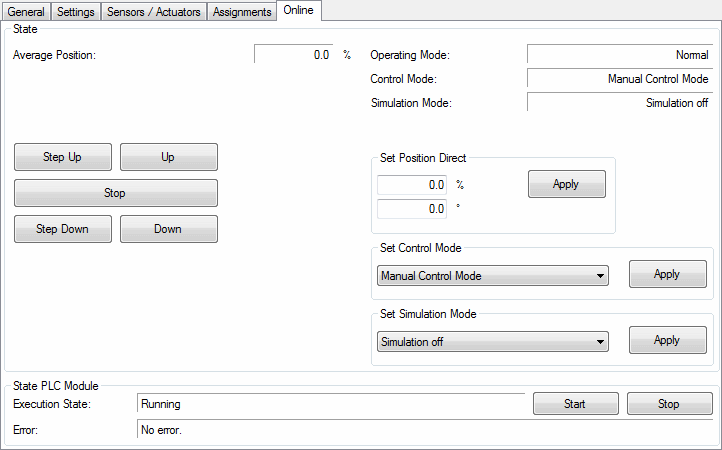Image resolution: width=722 pixels, height=450 pixels.
Task: Click the Step Up button
Action: click(x=63, y=157)
